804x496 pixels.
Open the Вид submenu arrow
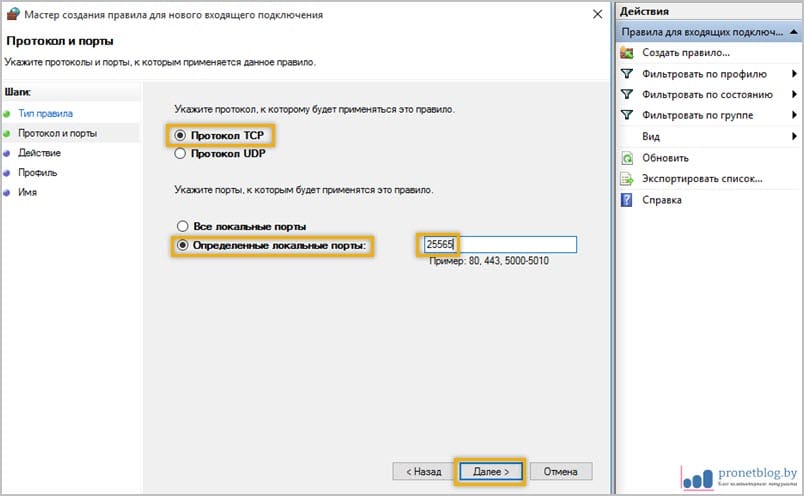click(795, 137)
